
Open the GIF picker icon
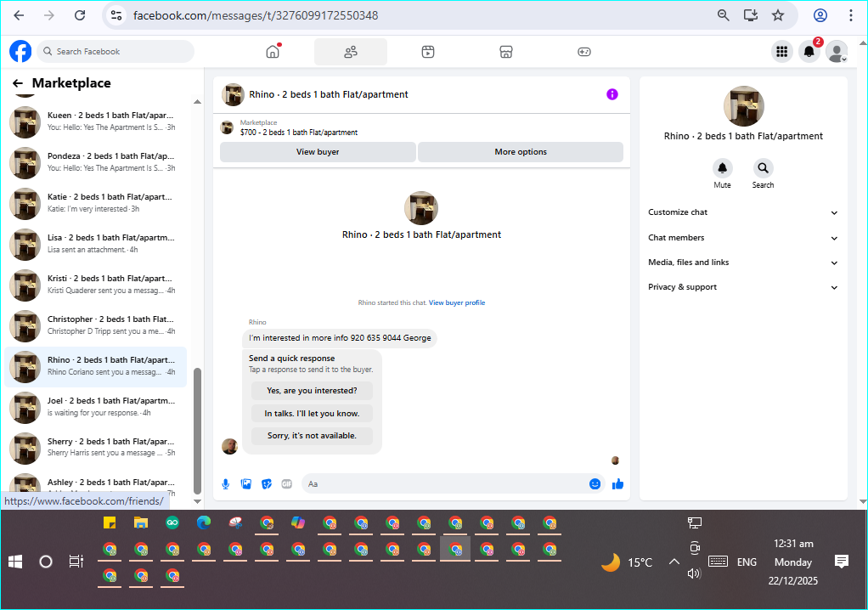(287, 484)
